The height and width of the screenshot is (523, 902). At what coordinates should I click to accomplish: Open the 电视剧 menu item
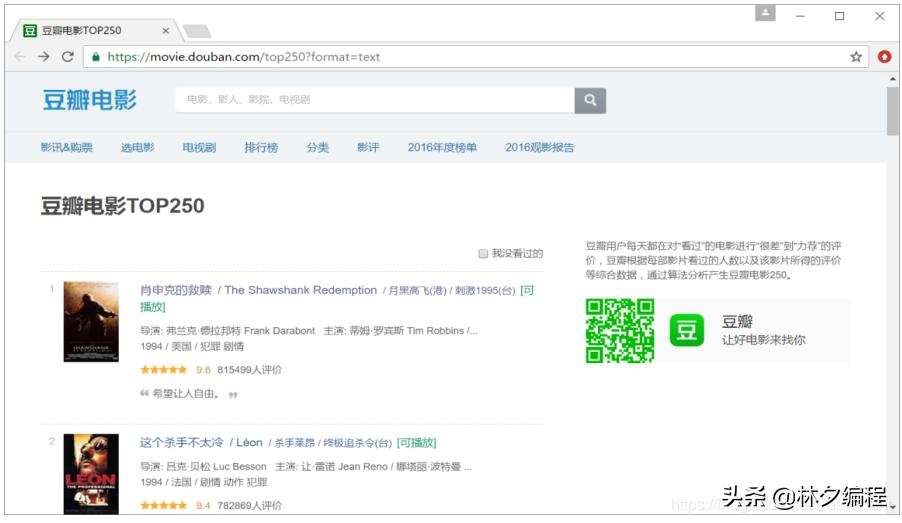pyautogui.click(x=199, y=147)
